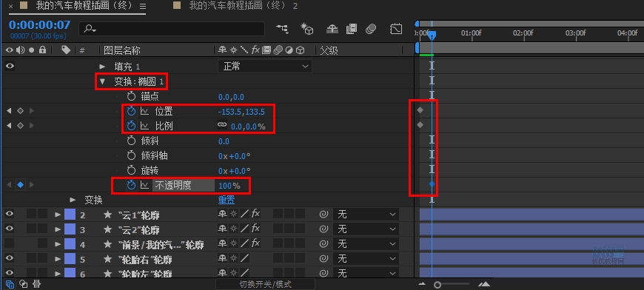Go to next keyframe on 比例 row
The width and height of the screenshot is (644, 290).
pos(32,126)
